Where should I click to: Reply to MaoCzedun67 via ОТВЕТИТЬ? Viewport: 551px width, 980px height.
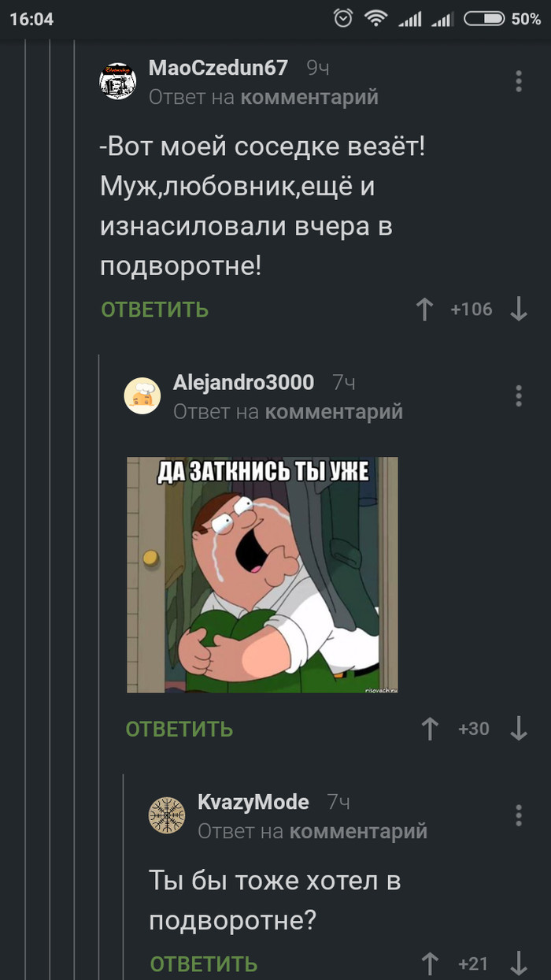click(x=155, y=310)
